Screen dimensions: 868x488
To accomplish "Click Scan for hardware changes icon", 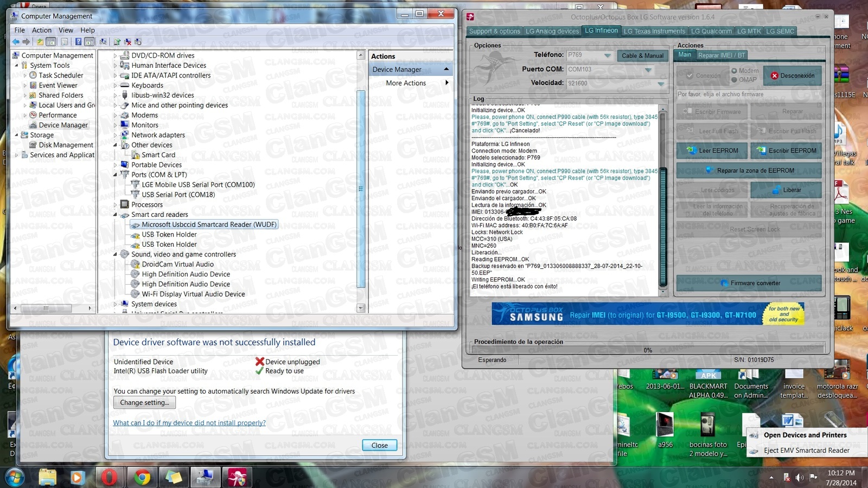I will (103, 42).
